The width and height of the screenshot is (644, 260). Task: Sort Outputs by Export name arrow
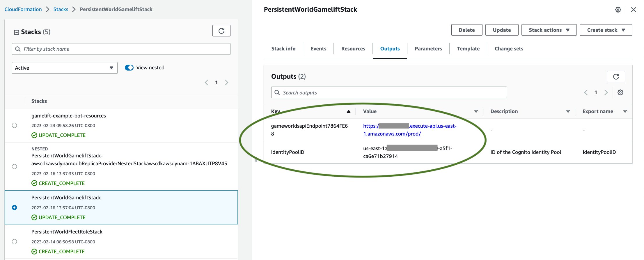point(625,111)
